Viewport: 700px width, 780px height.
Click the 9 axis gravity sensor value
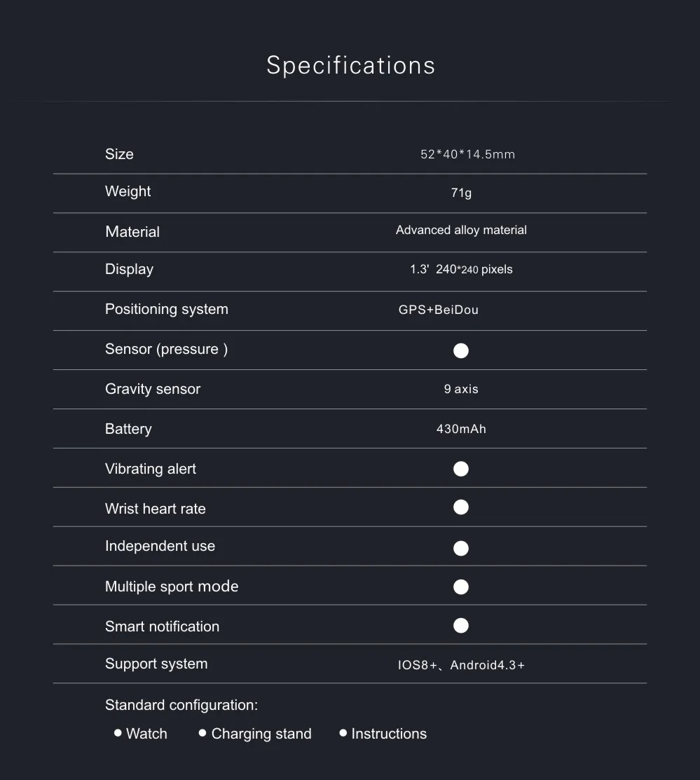(x=461, y=389)
